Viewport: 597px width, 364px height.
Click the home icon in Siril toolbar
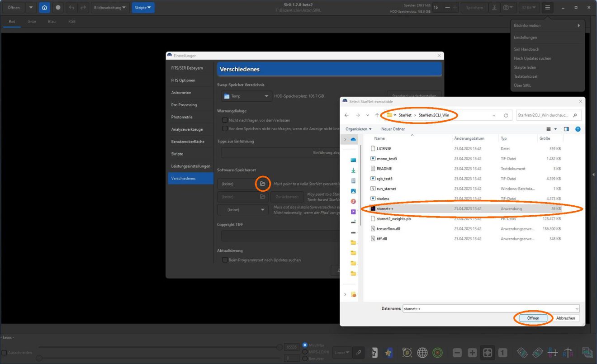point(44,8)
